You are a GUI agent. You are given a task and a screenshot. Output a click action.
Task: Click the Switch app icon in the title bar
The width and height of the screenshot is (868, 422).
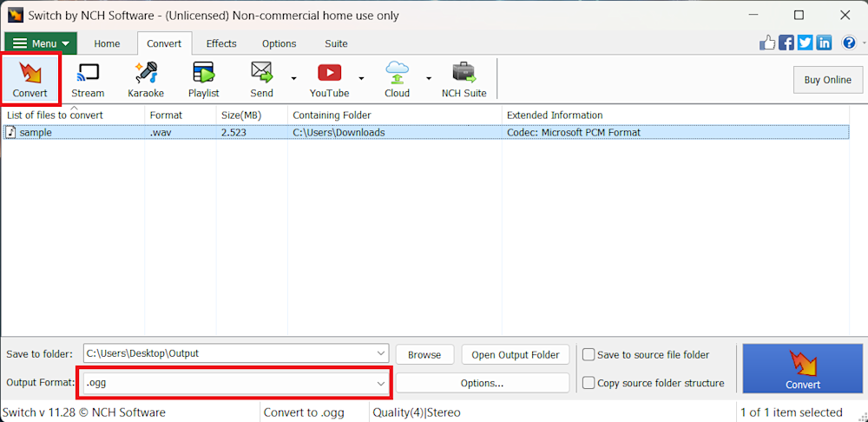click(x=15, y=16)
